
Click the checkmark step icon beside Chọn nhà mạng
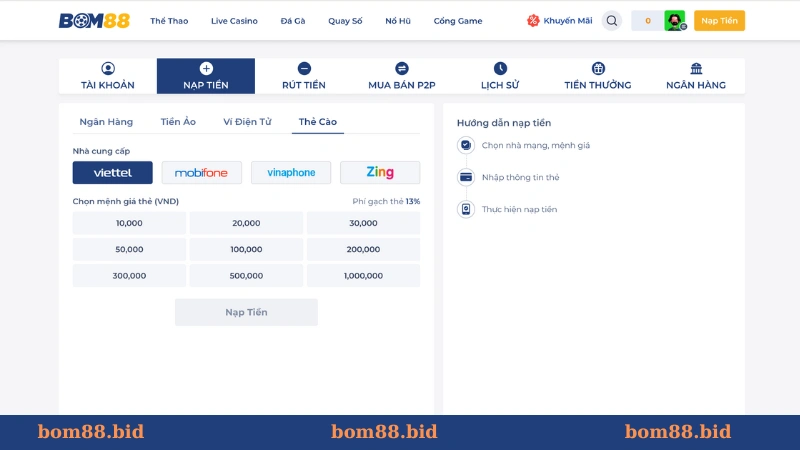coord(466,145)
